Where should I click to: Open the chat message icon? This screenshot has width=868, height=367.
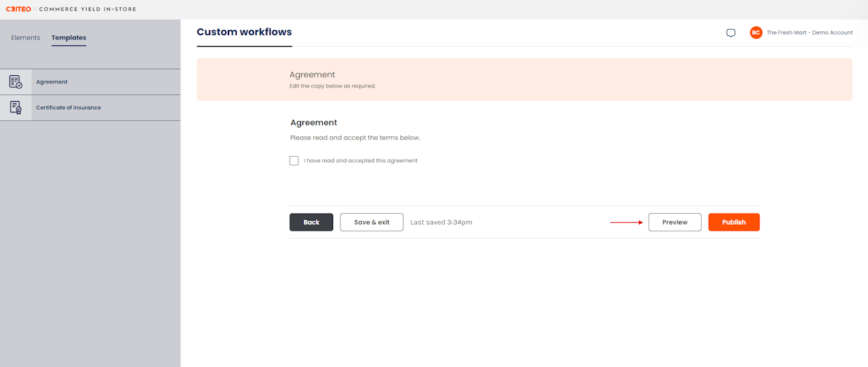coord(730,33)
